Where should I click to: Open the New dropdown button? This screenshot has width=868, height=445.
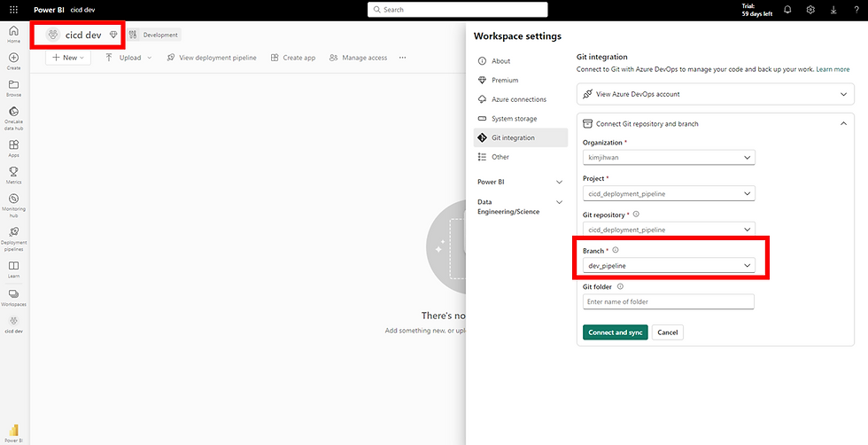tap(68, 58)
